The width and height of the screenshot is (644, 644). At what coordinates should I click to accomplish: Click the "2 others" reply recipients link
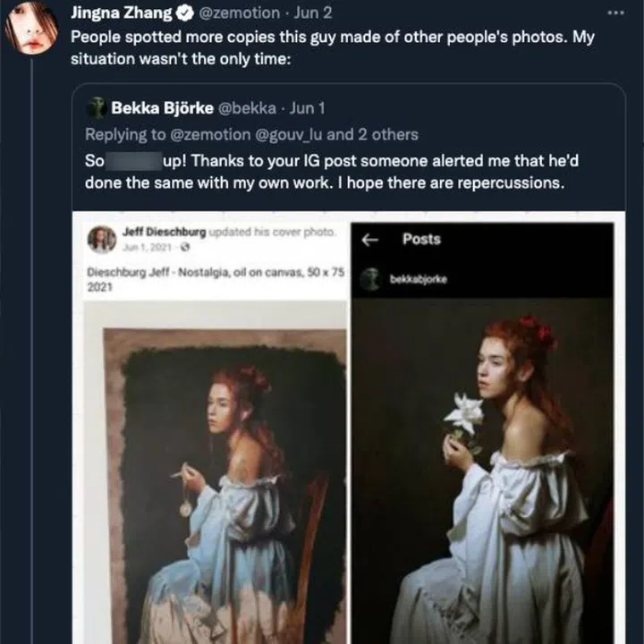click(389, 134)
